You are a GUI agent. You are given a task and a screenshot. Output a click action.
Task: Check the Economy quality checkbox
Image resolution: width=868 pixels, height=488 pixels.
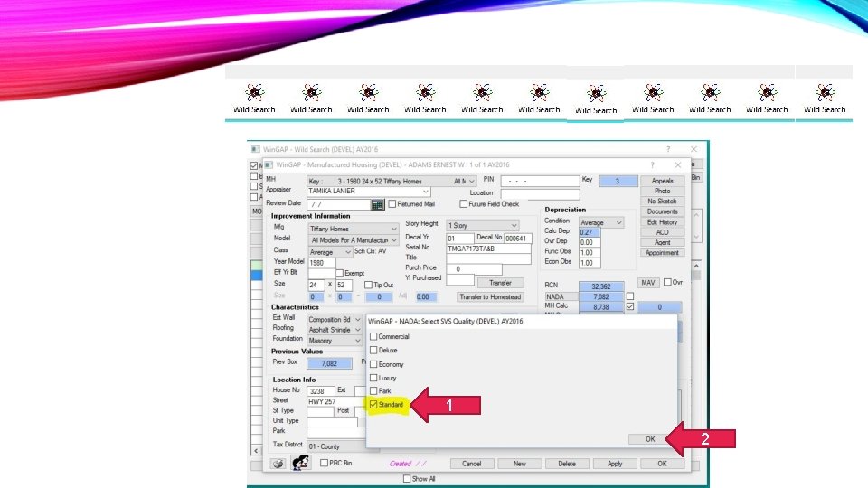(373, 364)
